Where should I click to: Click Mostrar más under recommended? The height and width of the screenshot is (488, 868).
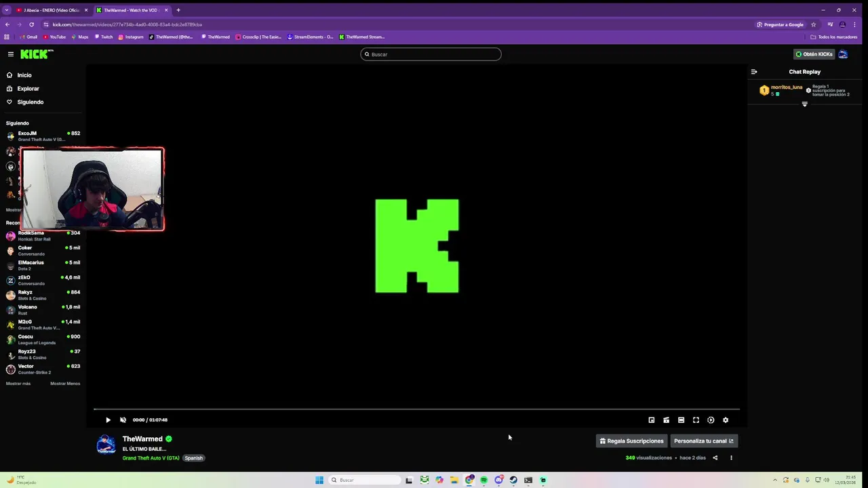(x=18, y=384)
